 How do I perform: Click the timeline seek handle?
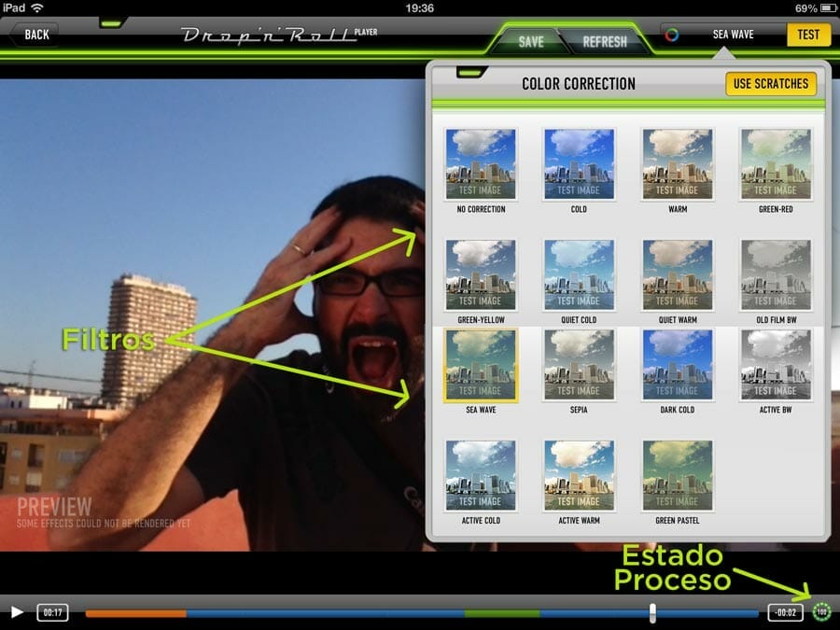(x=653, y=611)
